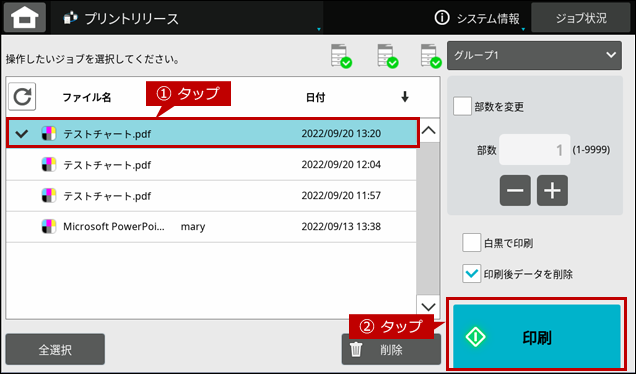Screen dimensions: 636x374
Task: Click the list scroll-down chevron
Action: click(428, 307)
